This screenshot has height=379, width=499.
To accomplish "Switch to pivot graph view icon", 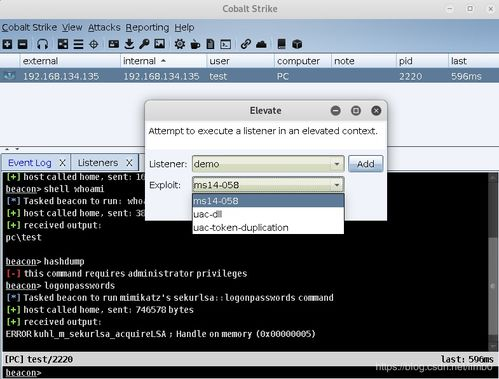I will pos(63,44).
